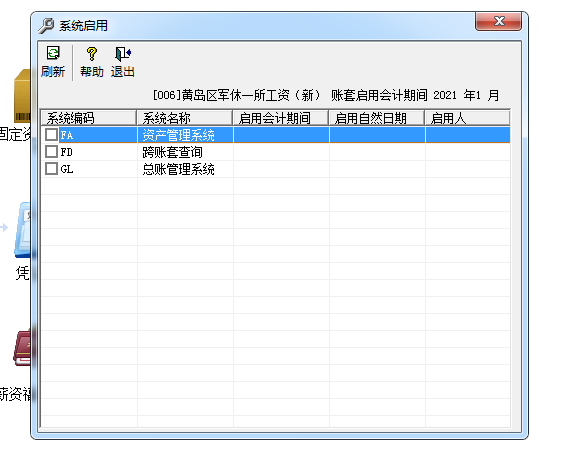
Task: Click the 启用会计期间 column header
Action: point(281,118)
